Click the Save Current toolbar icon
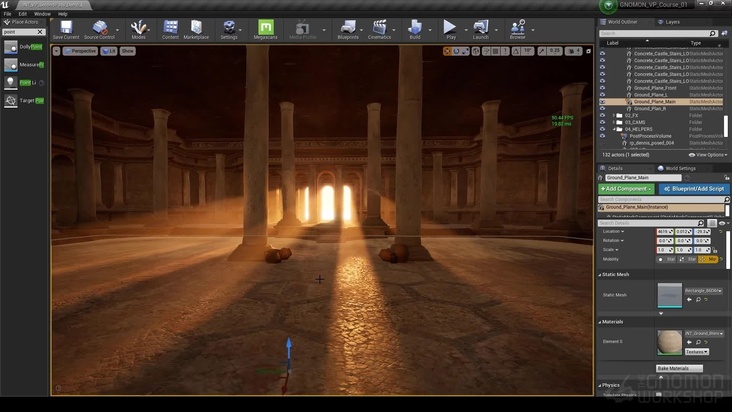The height and width of the screenshot is (412, 732). (x=66, y=28)
